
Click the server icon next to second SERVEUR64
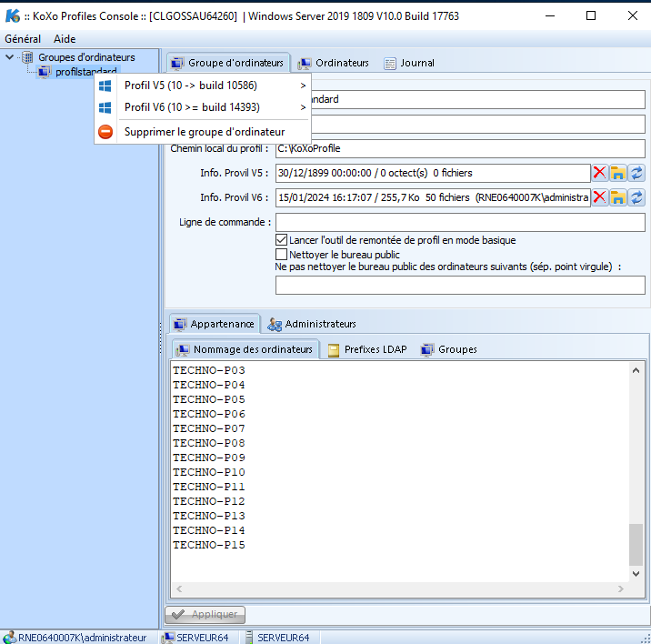click(x=249, y=638)
